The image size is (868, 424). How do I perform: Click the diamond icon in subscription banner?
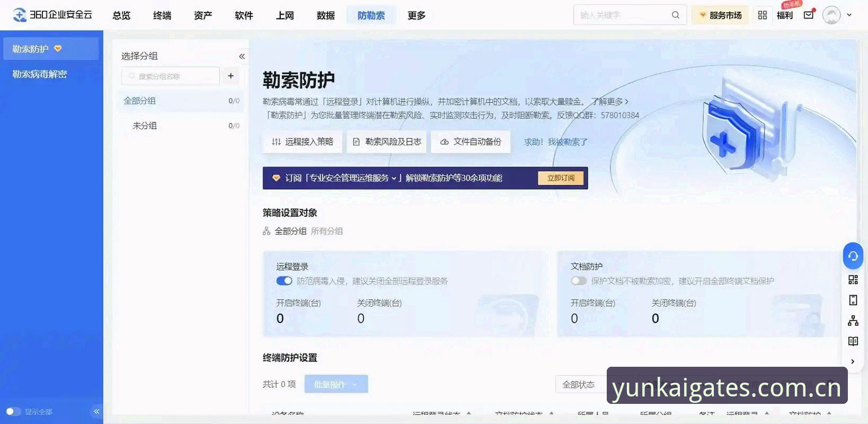(276, 178)
